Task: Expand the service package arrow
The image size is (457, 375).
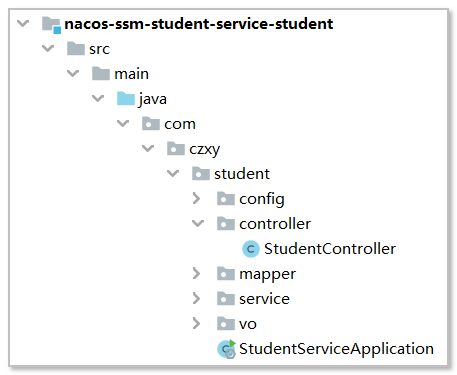Action: click(x=196, y=299)
